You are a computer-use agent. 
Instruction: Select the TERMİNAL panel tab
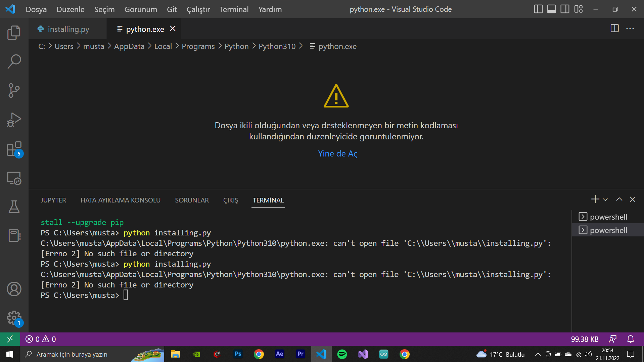tap(268, 200)
